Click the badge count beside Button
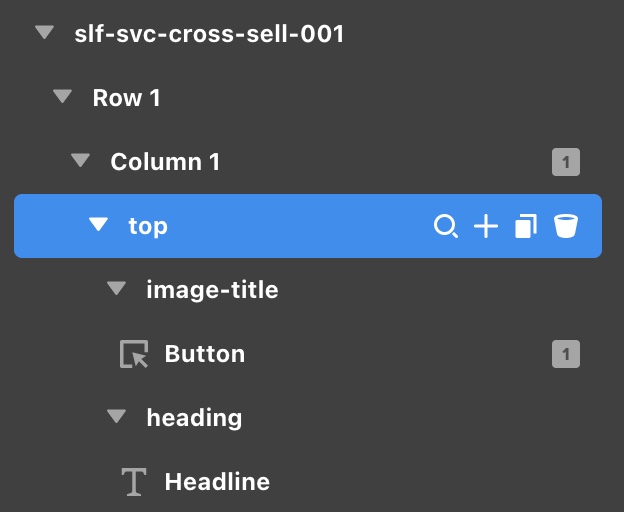The width and height of the screenshot is (624, 512). coord(566,354)
